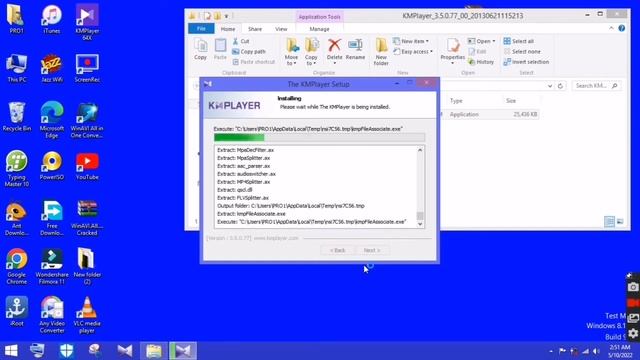Launch Ant Download Manager shortcut
Image resolution: width=640 pixels, height=360 pixels.
tap(16, 218)
